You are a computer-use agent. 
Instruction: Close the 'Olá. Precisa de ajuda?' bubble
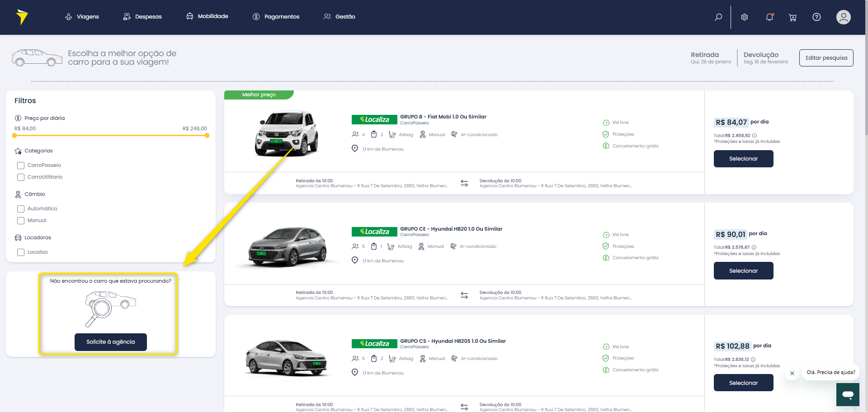pos(792,373)
